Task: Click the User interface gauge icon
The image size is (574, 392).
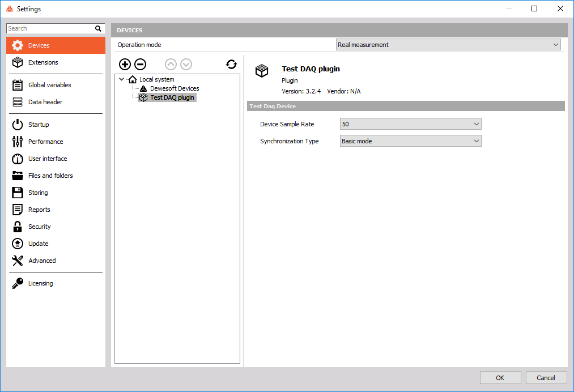Action: tap(17, 159)
